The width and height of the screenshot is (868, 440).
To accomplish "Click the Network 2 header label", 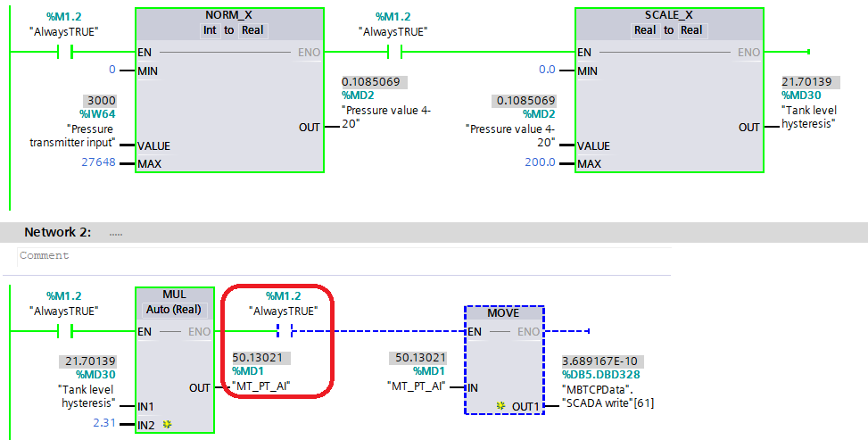I will coord(58,232).
